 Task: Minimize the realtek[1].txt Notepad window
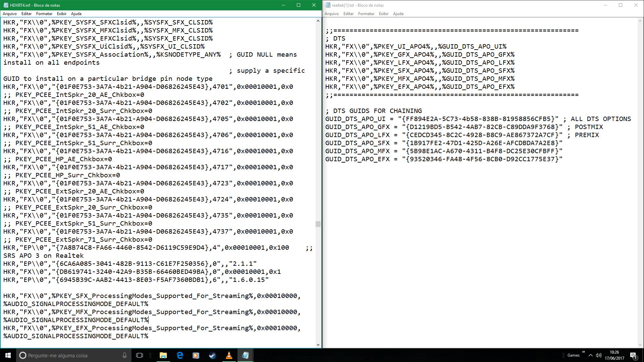click(x=605, y=5)
